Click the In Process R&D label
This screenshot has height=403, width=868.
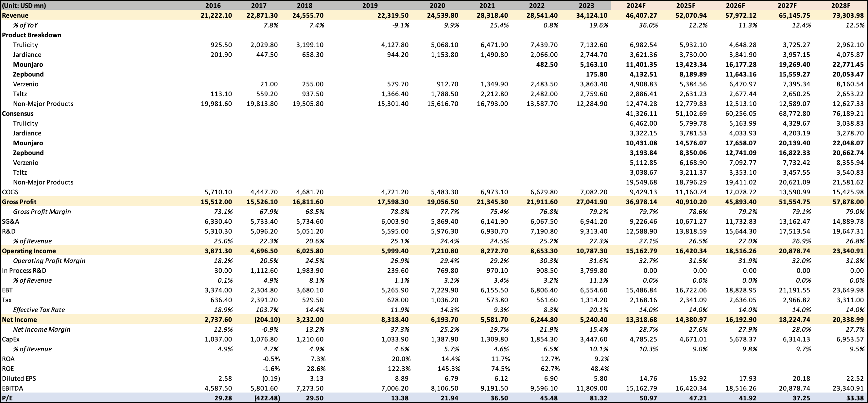[x=24, y=270]
